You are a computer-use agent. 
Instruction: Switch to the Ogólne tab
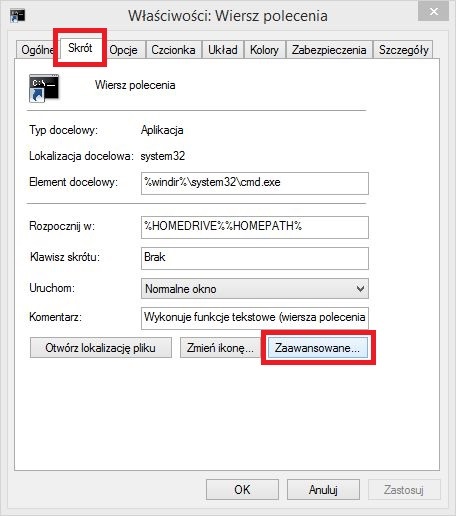(x=37, y=50)
